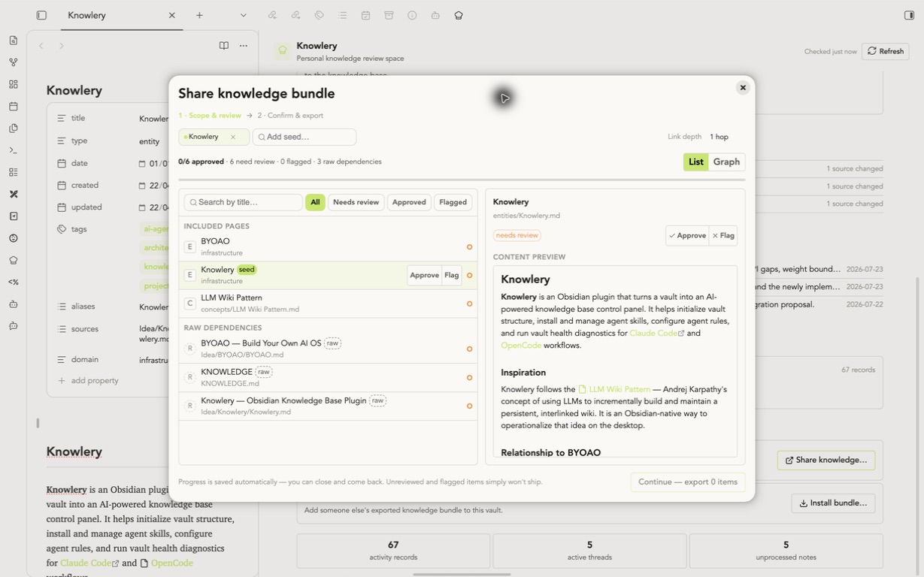Click add property in note
Viewport: 924px width, 577px height.
(x=88, y=381)
